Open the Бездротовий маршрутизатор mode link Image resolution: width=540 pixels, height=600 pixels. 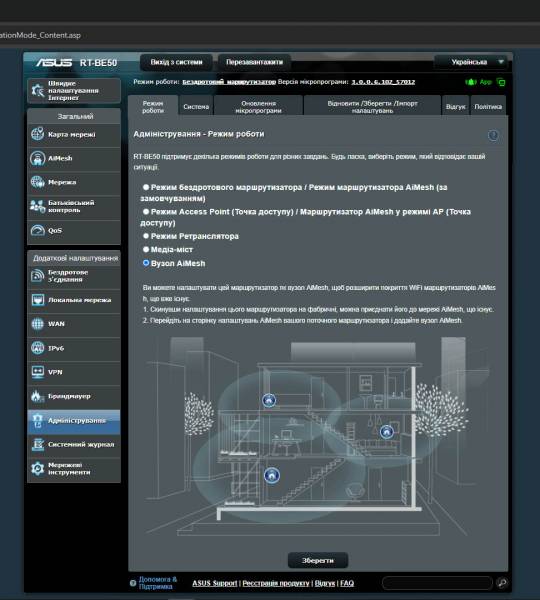point(229,82)
